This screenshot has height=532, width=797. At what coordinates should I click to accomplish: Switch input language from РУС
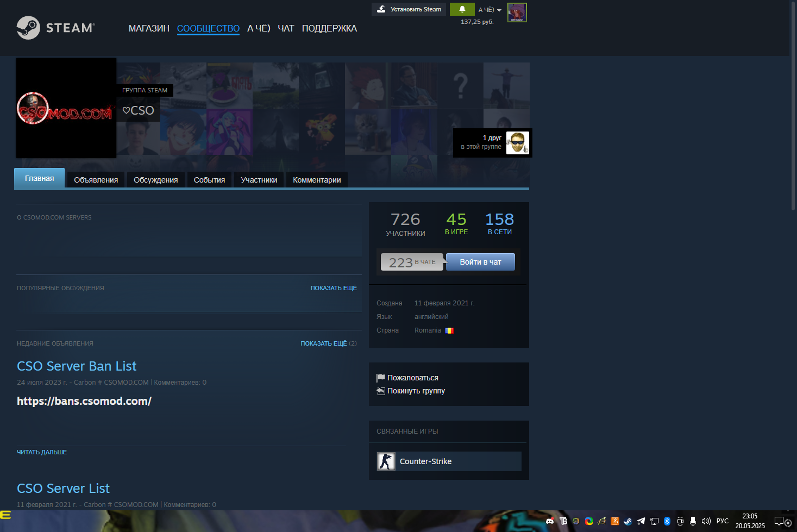click(x=722, y=521)
